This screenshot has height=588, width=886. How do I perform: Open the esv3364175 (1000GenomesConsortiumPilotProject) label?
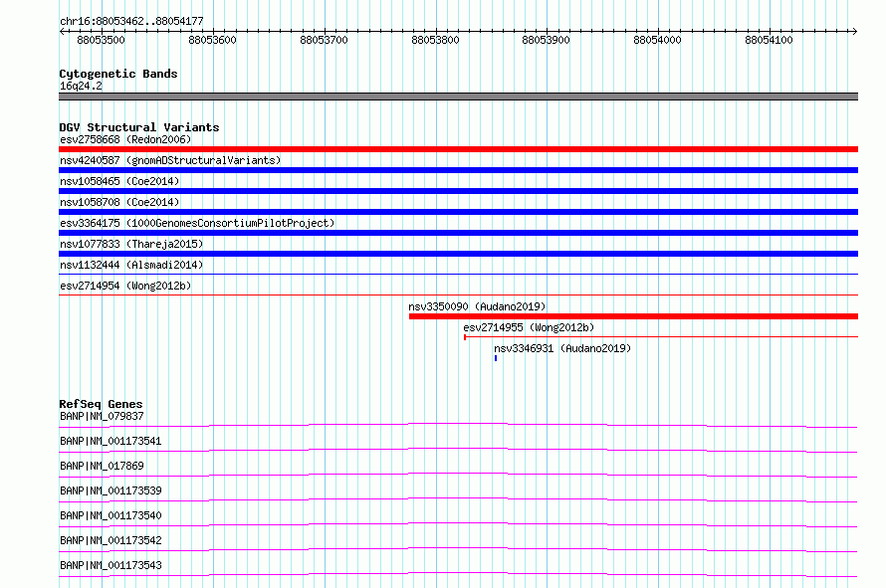pos(197,223)
